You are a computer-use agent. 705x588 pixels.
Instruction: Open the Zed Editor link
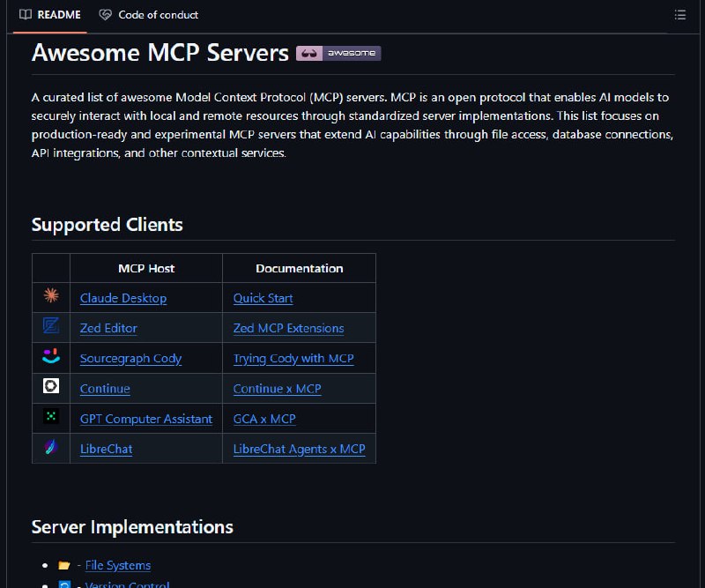tap(108, 329)
